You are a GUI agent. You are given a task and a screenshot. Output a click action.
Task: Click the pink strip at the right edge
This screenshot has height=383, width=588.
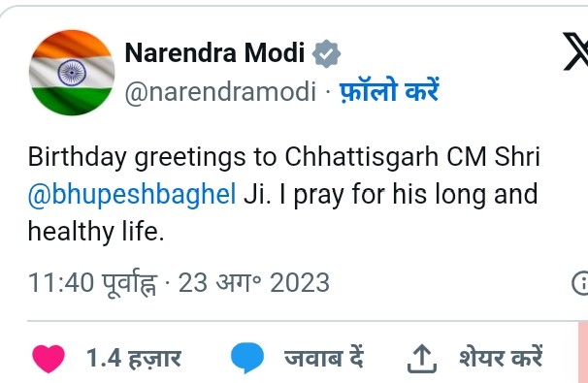point(583,352)
